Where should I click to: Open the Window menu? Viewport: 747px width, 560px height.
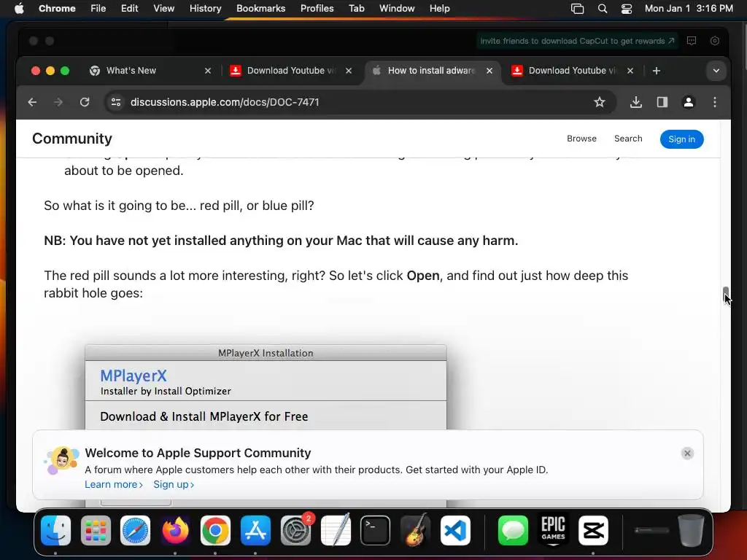click(397, 9)
